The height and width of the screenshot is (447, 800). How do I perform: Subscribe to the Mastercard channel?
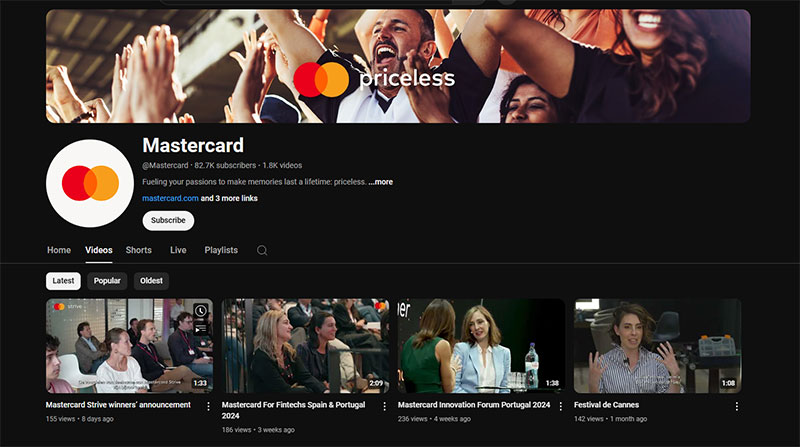point(168,220)
